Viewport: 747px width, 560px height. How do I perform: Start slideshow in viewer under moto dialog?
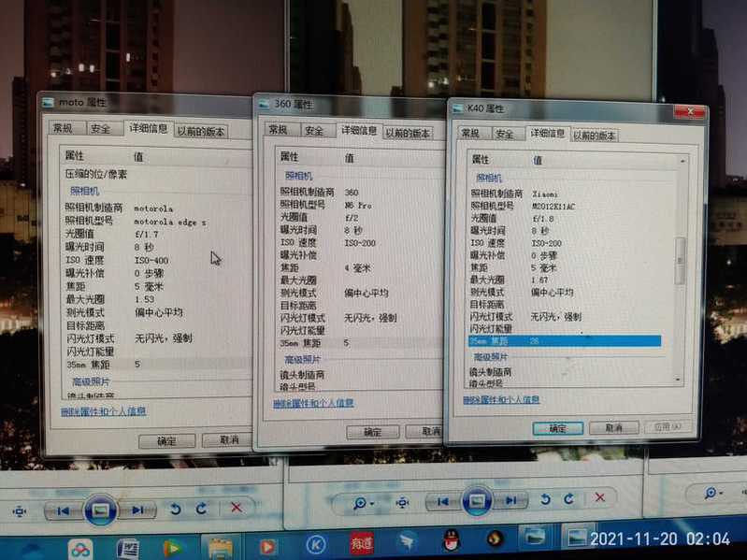(x=100, y=510)
